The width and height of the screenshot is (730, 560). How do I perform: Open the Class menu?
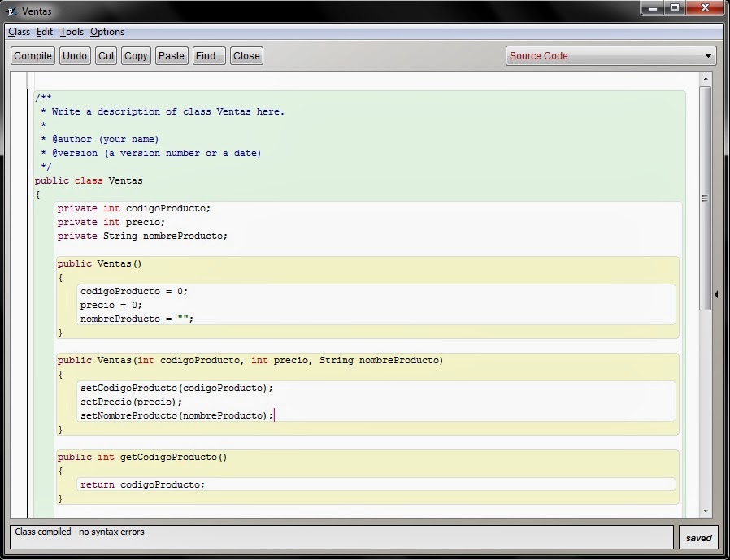pos(19,32)
